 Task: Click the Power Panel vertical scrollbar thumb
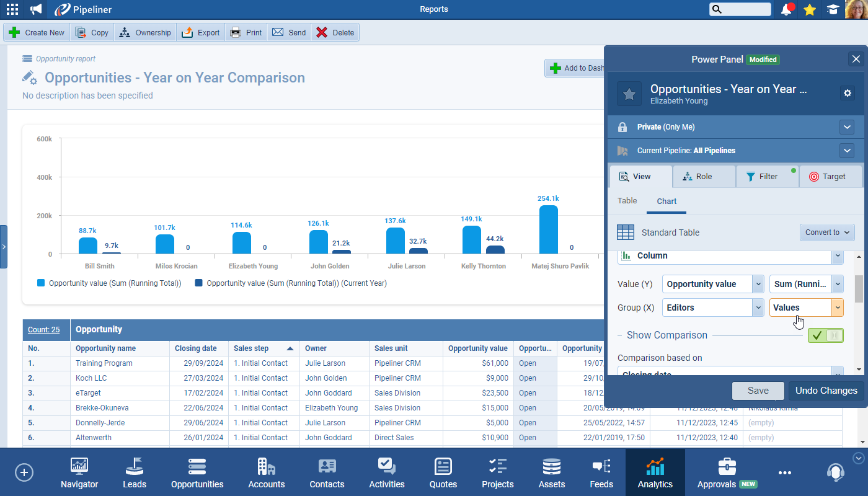click(859, 288)
